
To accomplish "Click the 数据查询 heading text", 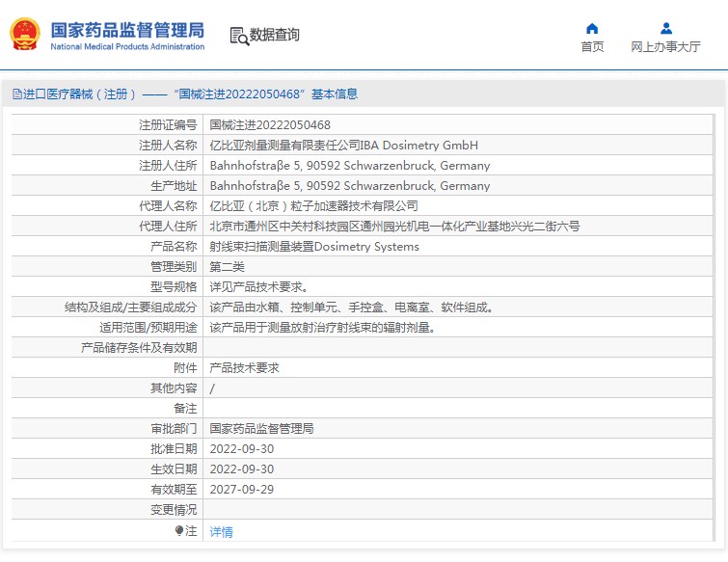I will [275, 35].
